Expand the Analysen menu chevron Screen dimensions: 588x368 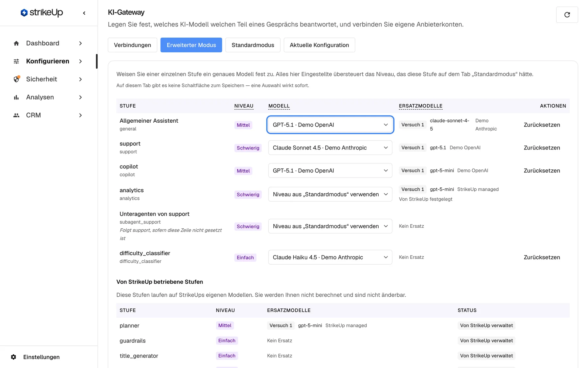point(80,97)
